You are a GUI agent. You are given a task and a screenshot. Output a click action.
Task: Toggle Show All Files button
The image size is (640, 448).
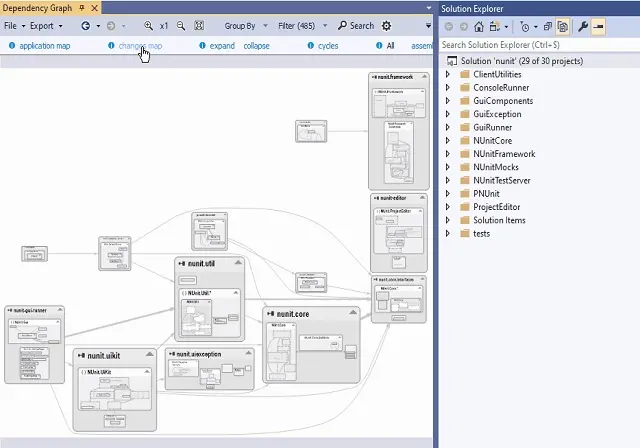click(564, 26)
